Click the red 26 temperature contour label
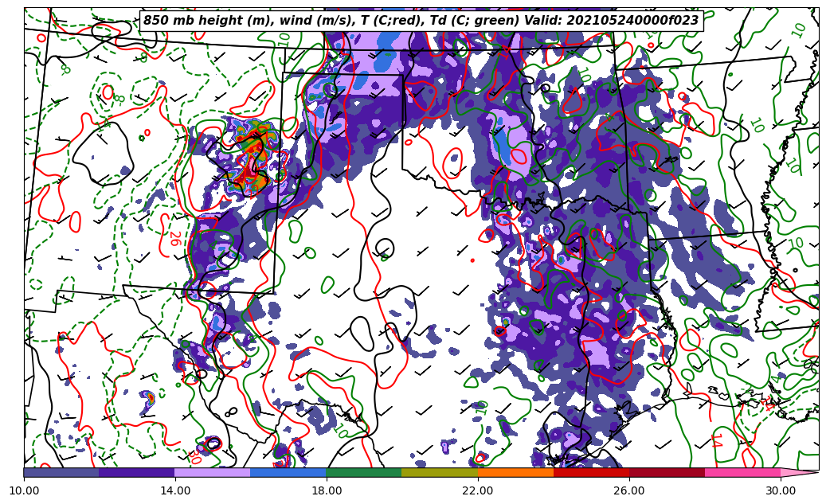 [175, 238]
